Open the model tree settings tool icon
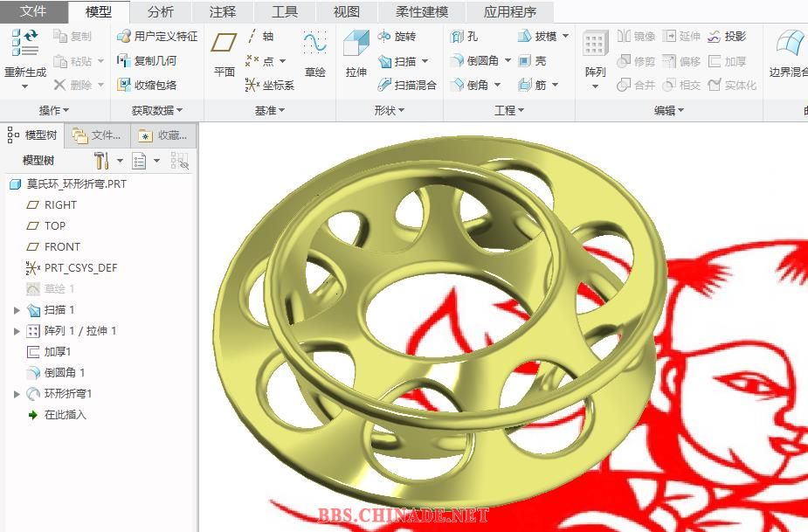Screen dimensions: 808x532 click(x=101, y=161)
